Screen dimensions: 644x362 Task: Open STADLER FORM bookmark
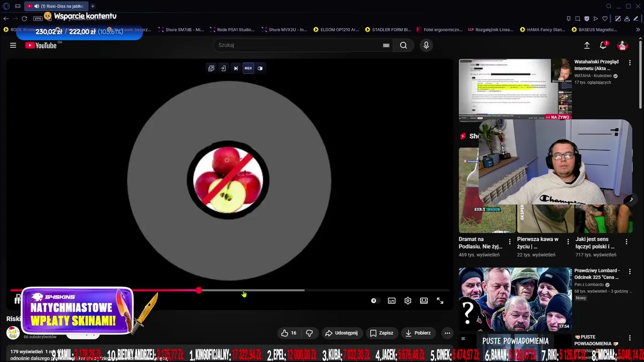point(388,30)
